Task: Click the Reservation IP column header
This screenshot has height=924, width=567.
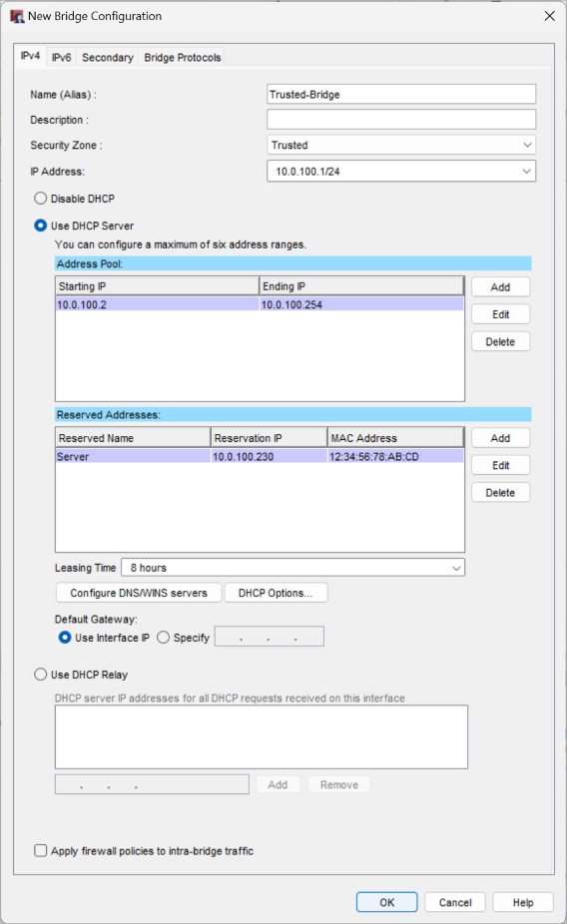Action: pos(269,438)
